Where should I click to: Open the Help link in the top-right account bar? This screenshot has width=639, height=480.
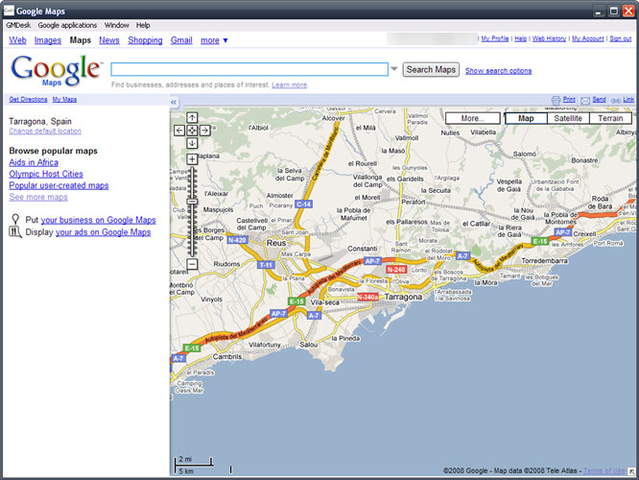click(520, 39)
